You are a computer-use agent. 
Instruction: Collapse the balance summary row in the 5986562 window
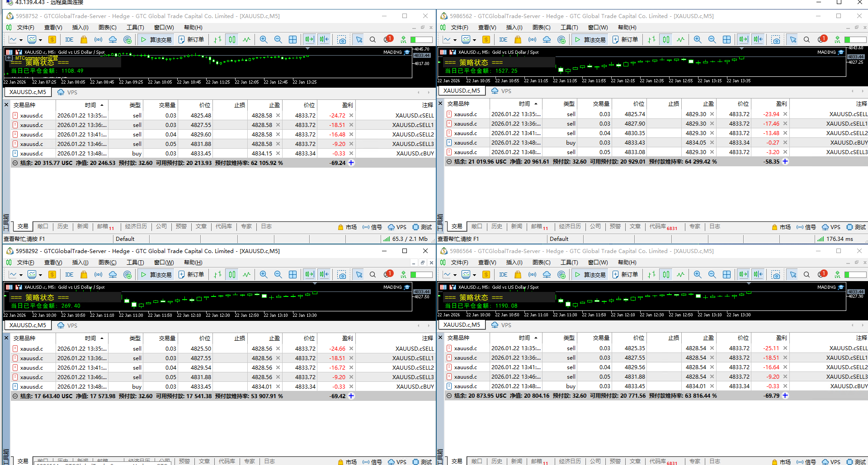click(449, 162)
